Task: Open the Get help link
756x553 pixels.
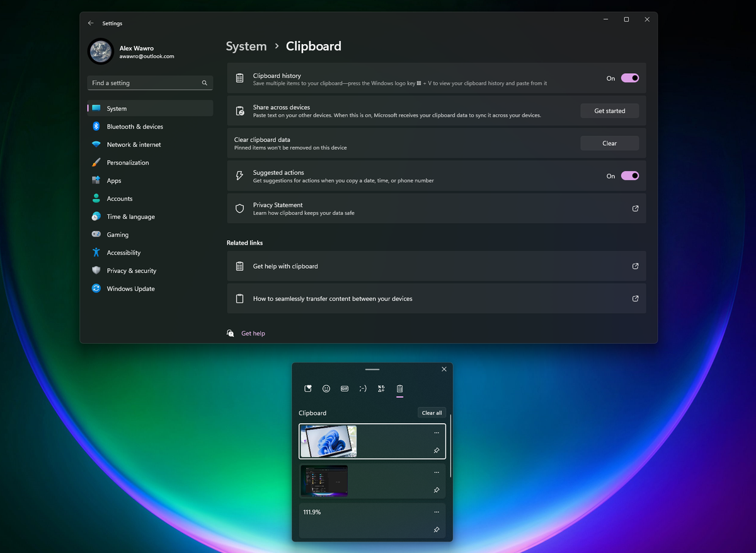Action: [253, 334]
